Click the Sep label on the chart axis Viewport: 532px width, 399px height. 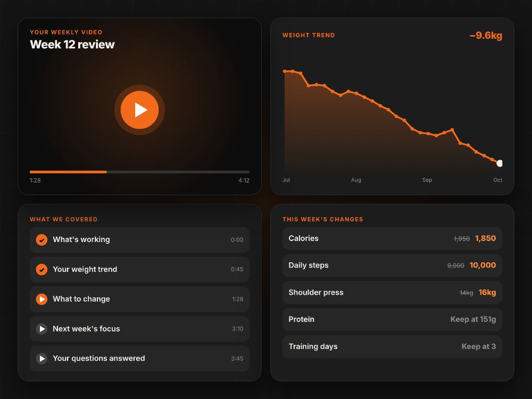[427, 180]
